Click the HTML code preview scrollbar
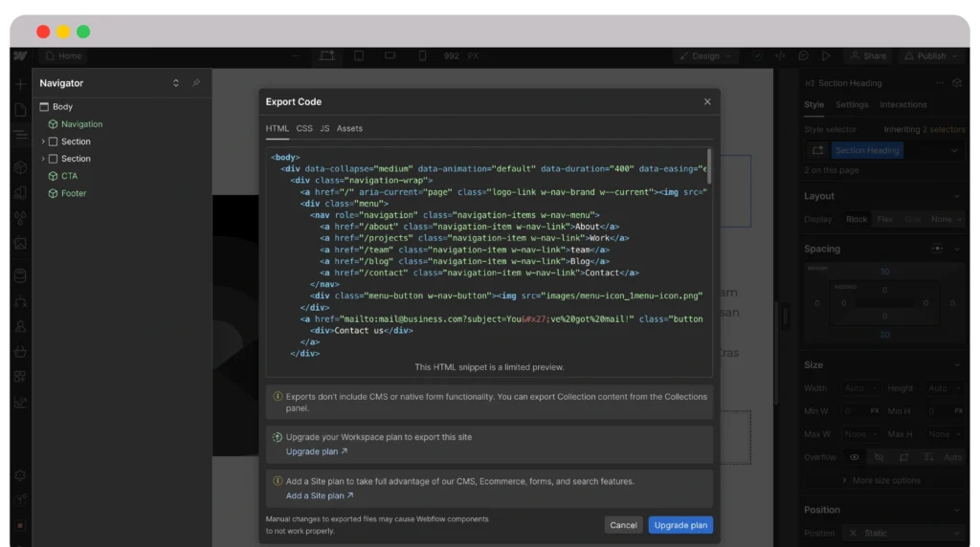 pos(708,165)
